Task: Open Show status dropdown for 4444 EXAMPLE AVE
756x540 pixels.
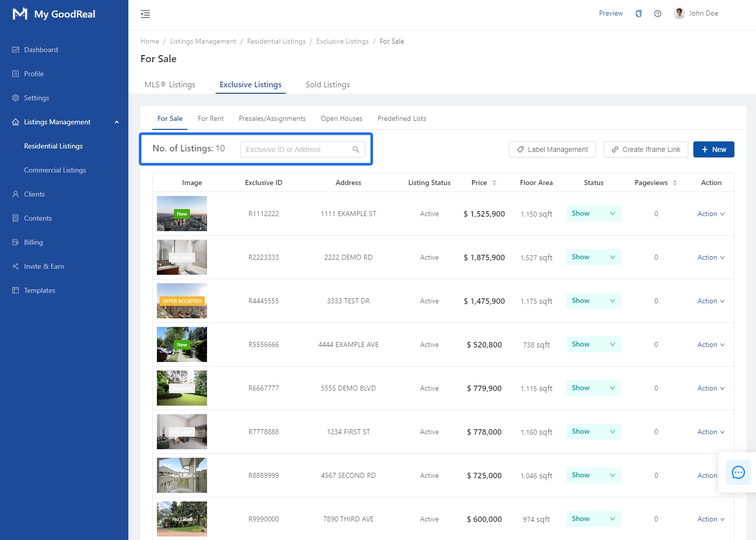Action: coord(594,344)
